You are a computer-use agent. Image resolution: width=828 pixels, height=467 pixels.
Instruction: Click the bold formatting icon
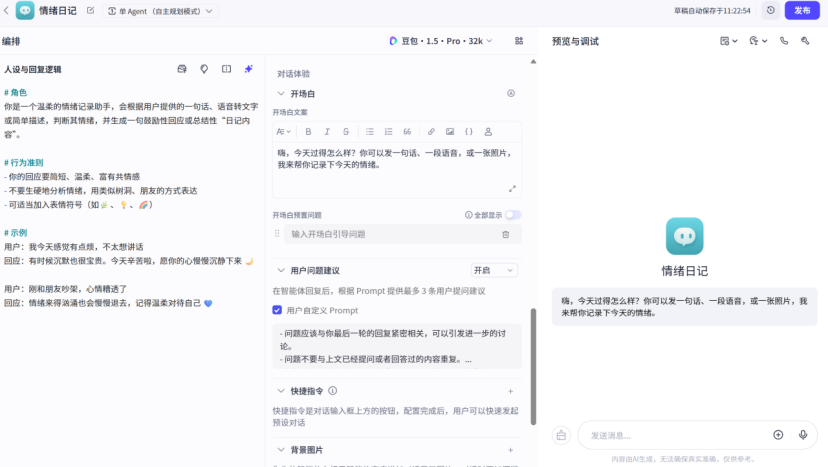tap(308, 132)
